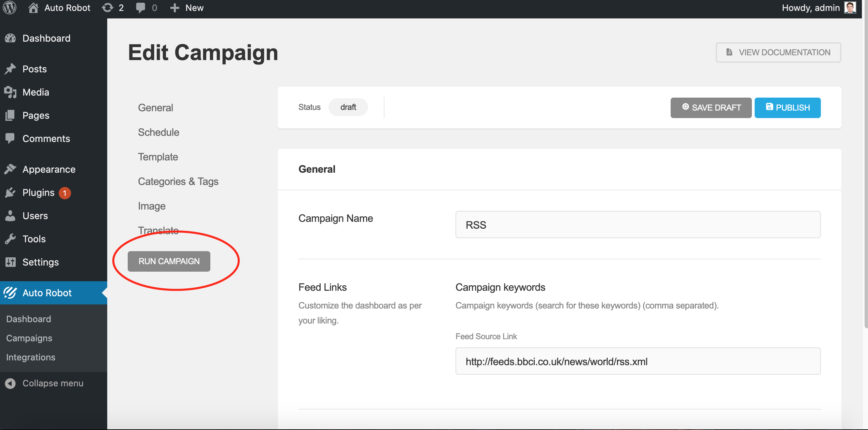Open the Categories & Tags section
868x430 pixels.
(x=178, y=181)
